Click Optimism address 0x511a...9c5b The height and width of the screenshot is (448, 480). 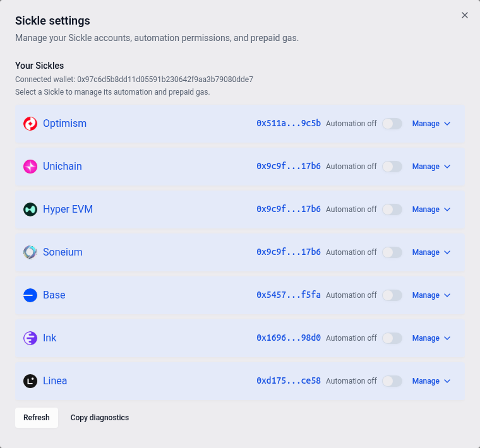289,123
